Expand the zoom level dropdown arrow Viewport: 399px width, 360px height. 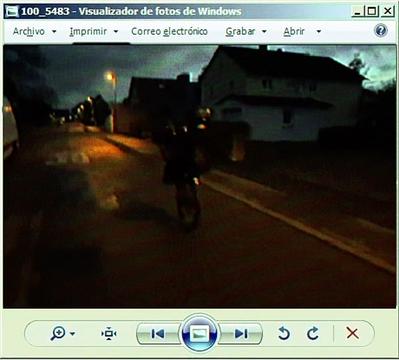coord(72,333)
